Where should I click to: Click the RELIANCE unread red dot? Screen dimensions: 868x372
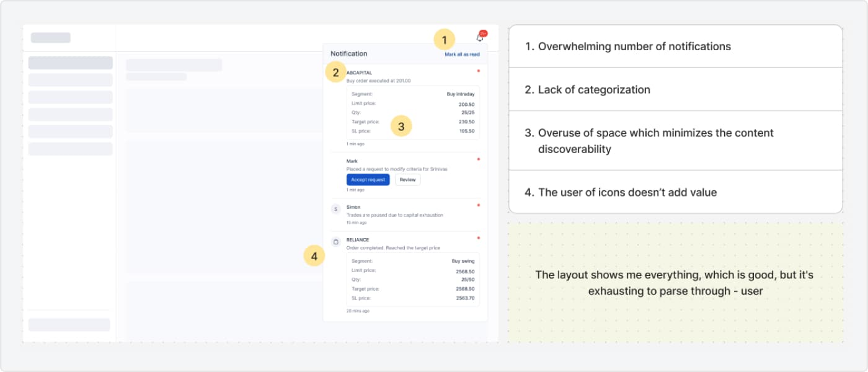[478, 237]
